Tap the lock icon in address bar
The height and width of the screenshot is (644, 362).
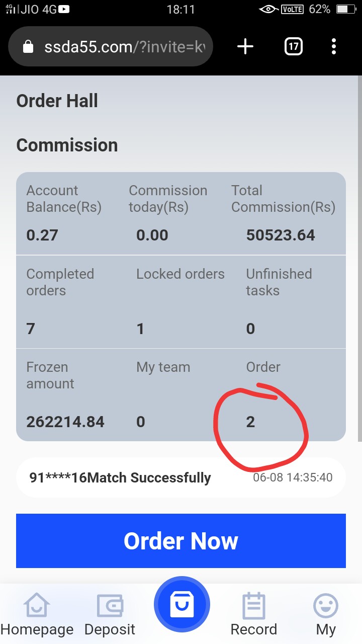[x=29, y=47]
